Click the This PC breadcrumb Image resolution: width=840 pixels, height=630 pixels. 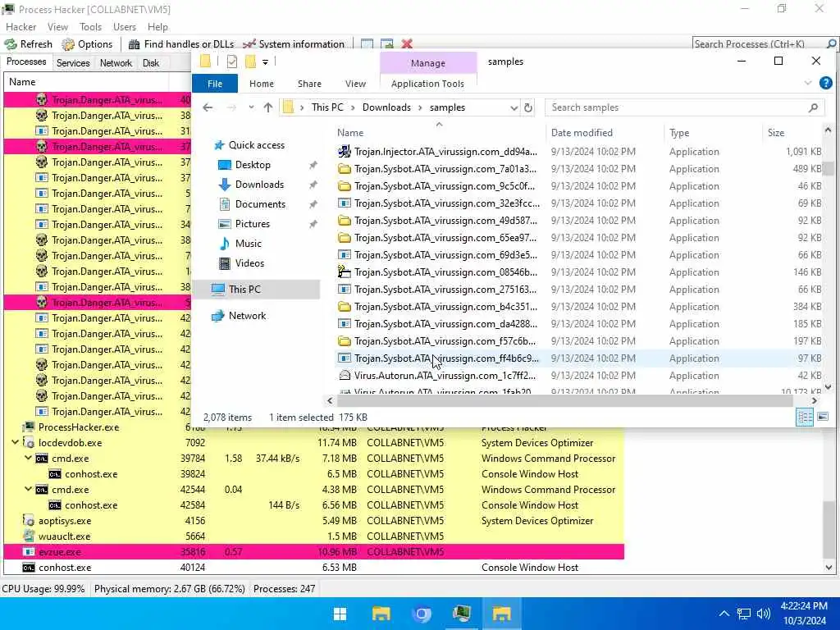pyautogui.click(x=327, y=107)
